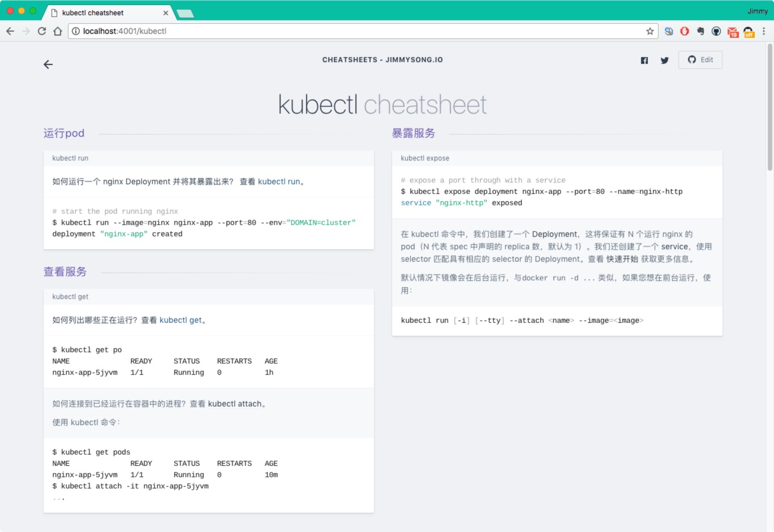Click the '$ kubectl run --image=nginx' command line
This screenshot has width=774, height=532.
204,223
